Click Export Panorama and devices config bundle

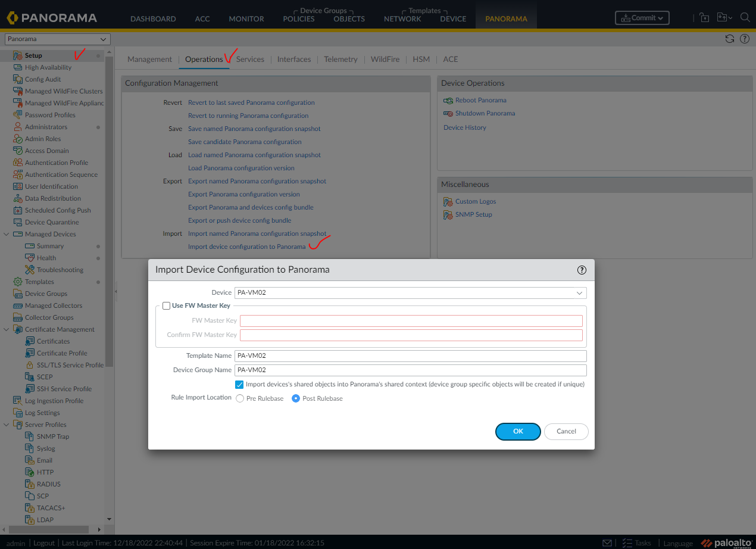pyautogui.click(x=251, y=207)
